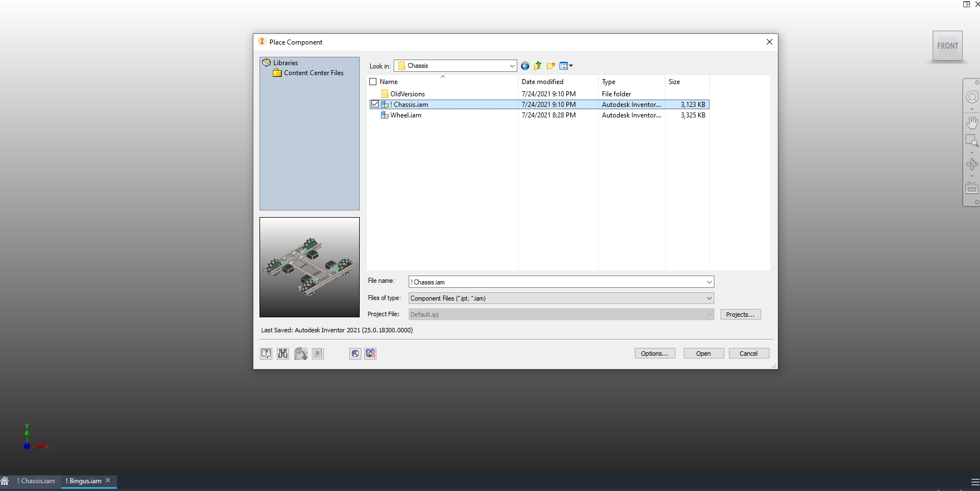The image size is (980, 491).
Task: Expand the Orbit tool options arrow
Action: pyautogui.click(x=972, y=176)
